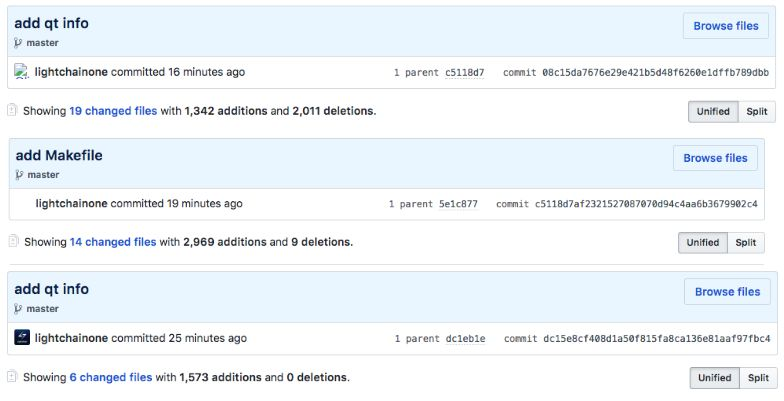Select Unified view for add Makefile commit
Image resolution: width=784 pixels, height=401 pixels.
(702, 242)
